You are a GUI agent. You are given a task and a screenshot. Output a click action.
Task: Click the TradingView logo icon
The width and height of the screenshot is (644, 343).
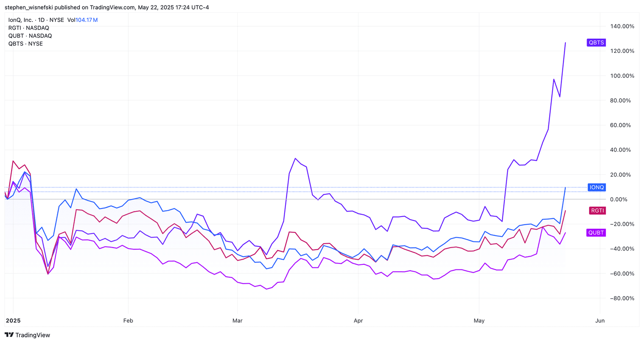[x=9, y=335]
